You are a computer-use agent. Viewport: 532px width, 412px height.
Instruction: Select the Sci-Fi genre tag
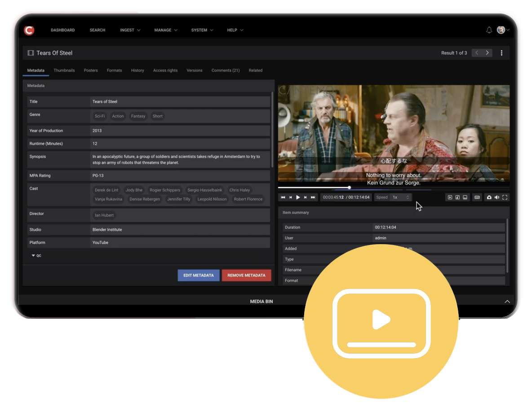pos(100,116)
